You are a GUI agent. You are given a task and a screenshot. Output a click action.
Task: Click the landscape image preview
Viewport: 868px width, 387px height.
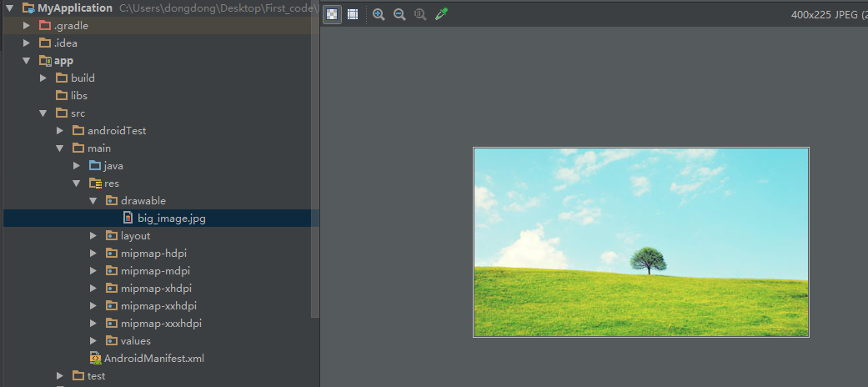pos(640,242)
